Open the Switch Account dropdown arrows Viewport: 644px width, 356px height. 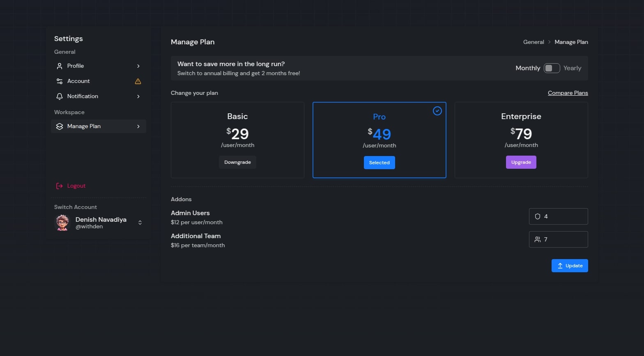[x=140, y=223]
